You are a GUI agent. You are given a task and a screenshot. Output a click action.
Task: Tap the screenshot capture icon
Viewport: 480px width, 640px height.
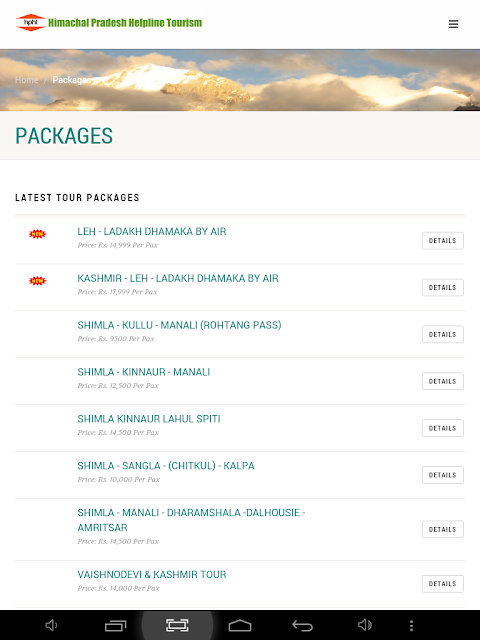coord(177,625)
